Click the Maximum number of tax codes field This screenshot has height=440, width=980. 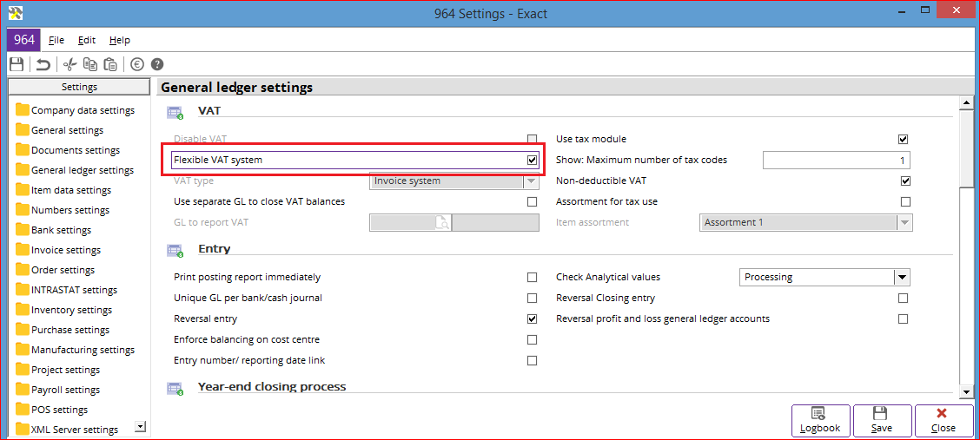tap(837, 161)
